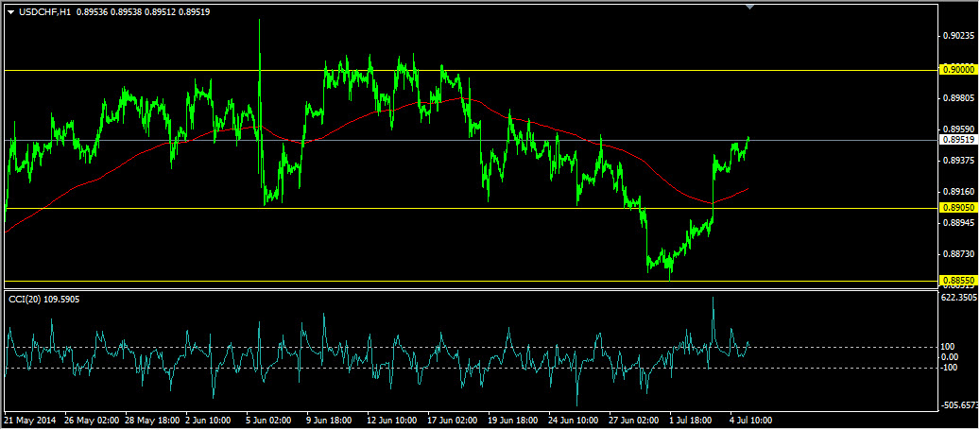980x430 pixels.
Task: Click the 0.89375 price scale value
Action: click(957, 160)
